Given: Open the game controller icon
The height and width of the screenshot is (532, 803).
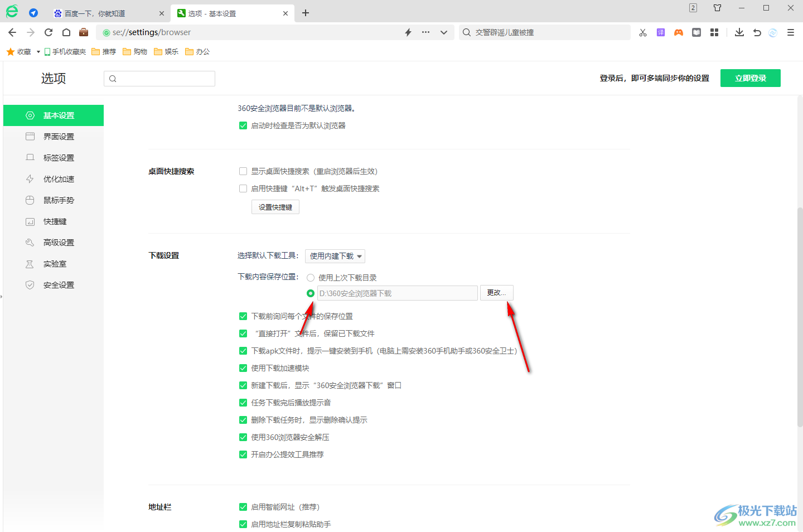Looking at the screenshot, I should pyautogui.click(x=679, y=32).
